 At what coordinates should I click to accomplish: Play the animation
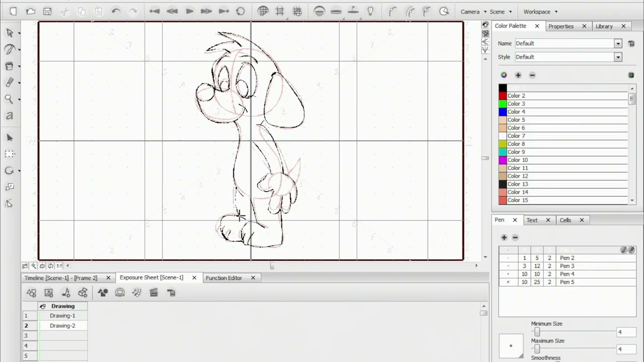click(189, 11)
